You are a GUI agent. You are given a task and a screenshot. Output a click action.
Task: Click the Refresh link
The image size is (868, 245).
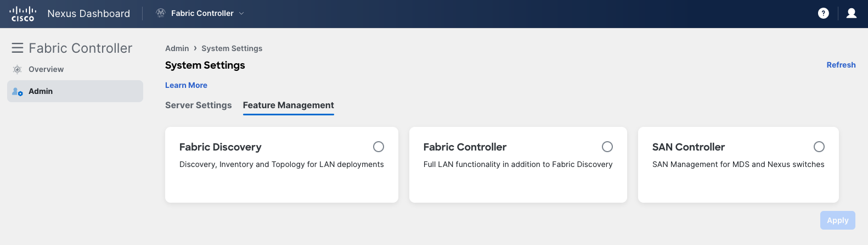click(841, 65)
